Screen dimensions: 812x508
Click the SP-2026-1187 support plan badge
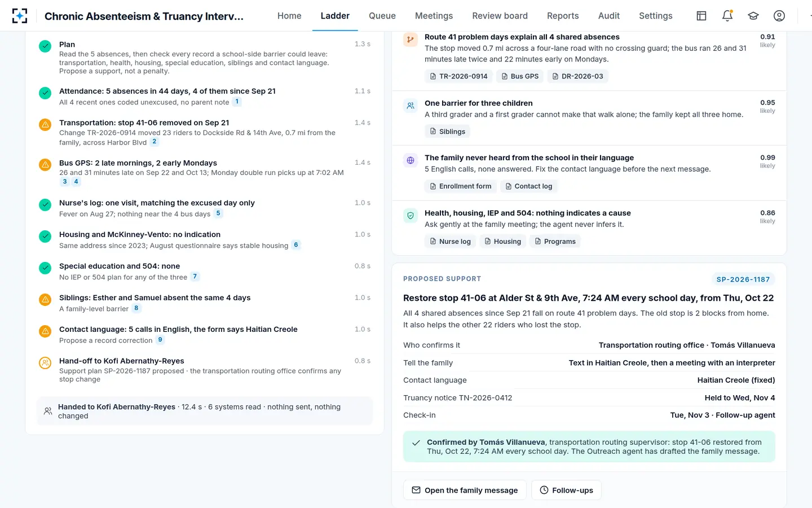[x=743, y=279]
